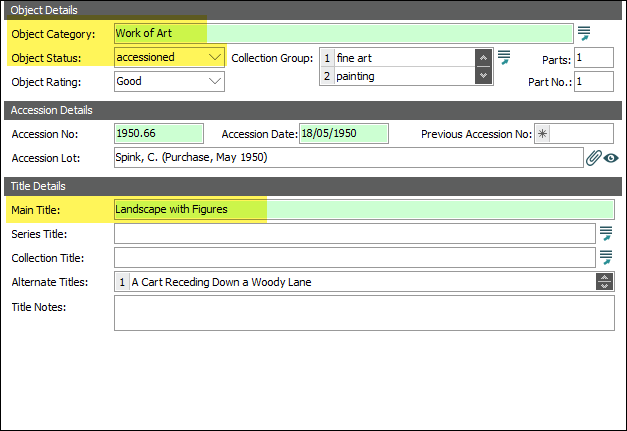The image size is (627, 431).
Task: Click the Title Notes text area
Action: coord(364,312)
